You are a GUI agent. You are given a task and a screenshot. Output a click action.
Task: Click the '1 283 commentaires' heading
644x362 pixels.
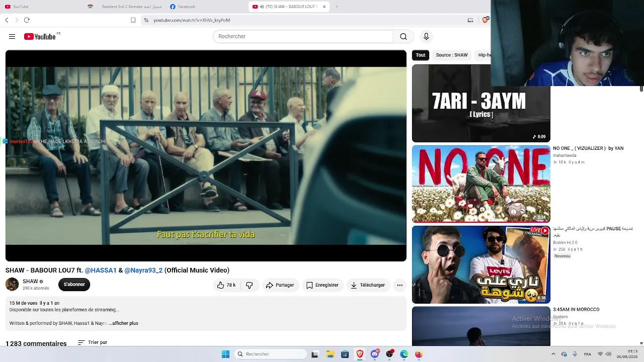click(x=36, y=344)
